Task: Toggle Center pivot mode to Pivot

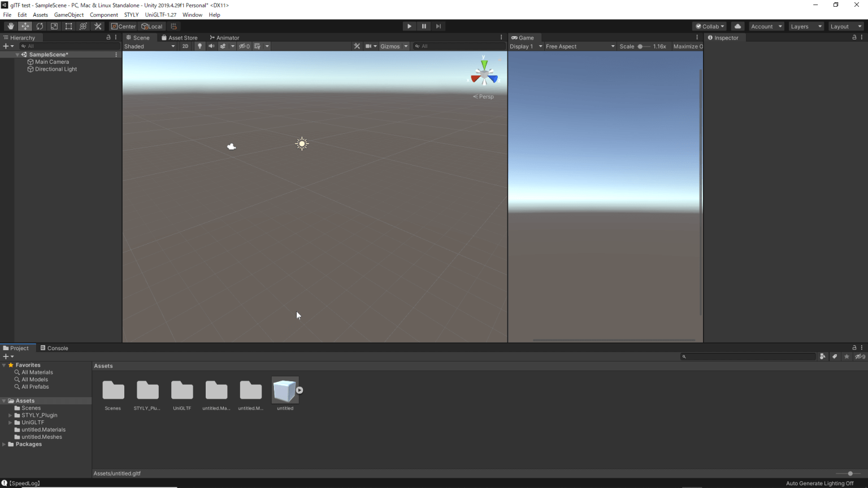Action: click(123, 26)
